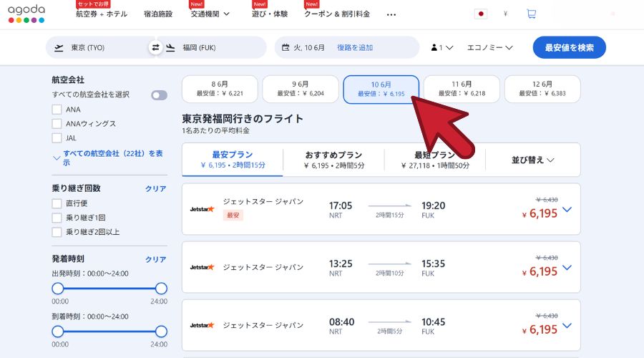Open 遊び・体験 menu item
This screenshot has height=358, width=644.
point(270,14)
